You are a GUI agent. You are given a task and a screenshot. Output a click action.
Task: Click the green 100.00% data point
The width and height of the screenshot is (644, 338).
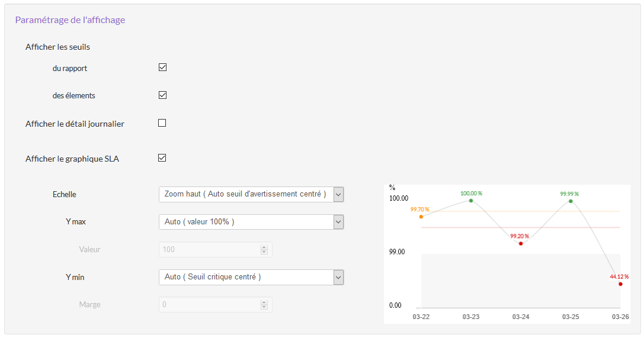pos(471,201)
